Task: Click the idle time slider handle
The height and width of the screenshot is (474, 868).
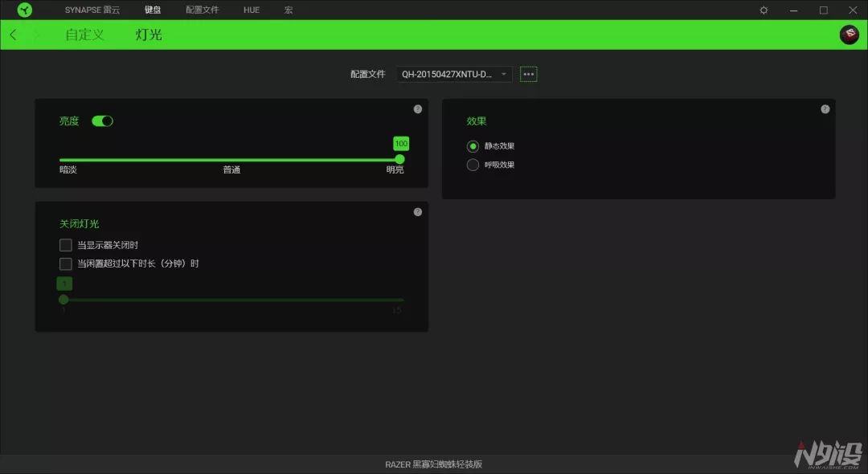Action: click(63, 299)
